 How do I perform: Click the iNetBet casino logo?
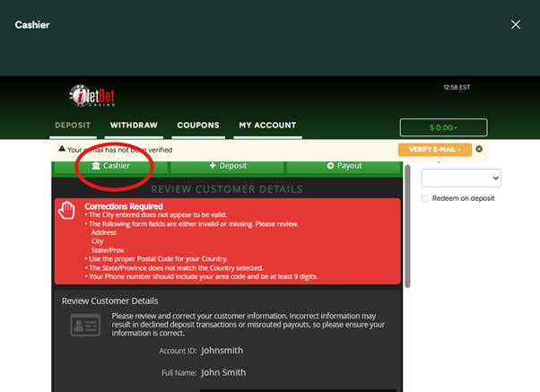click(x=91, y=95)
